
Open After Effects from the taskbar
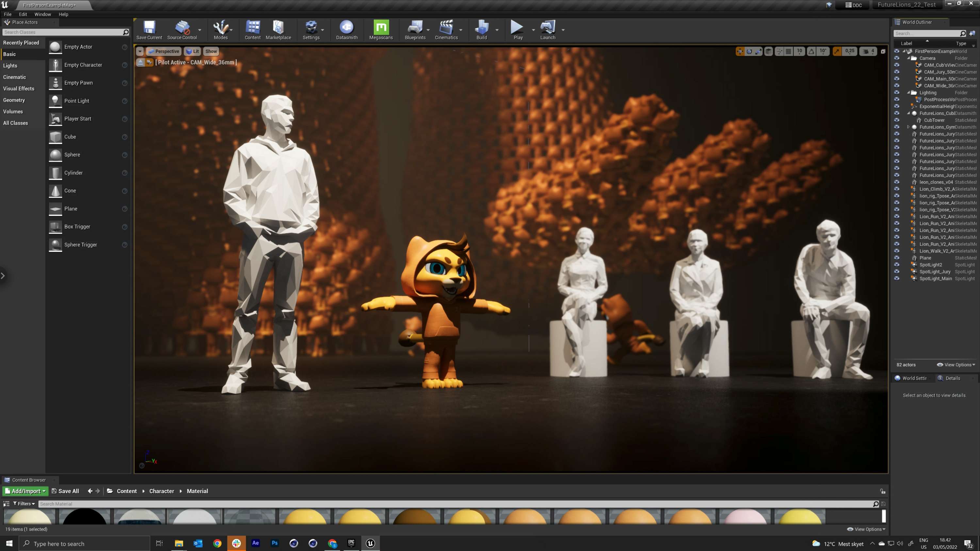[x=256, y=543]
